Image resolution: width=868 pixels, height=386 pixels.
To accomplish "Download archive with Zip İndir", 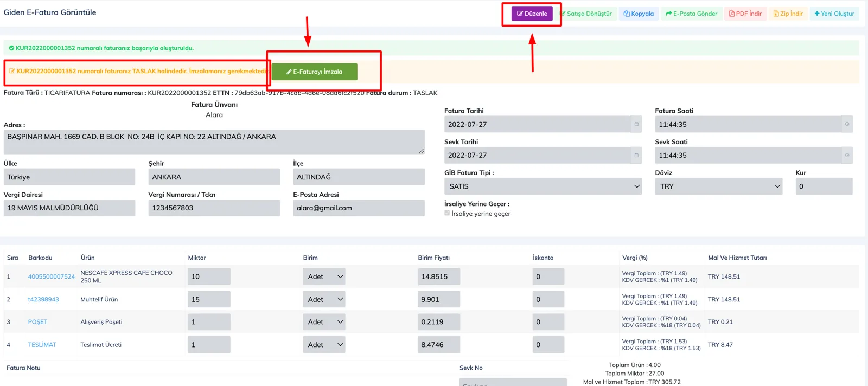I will coord(788,14).
